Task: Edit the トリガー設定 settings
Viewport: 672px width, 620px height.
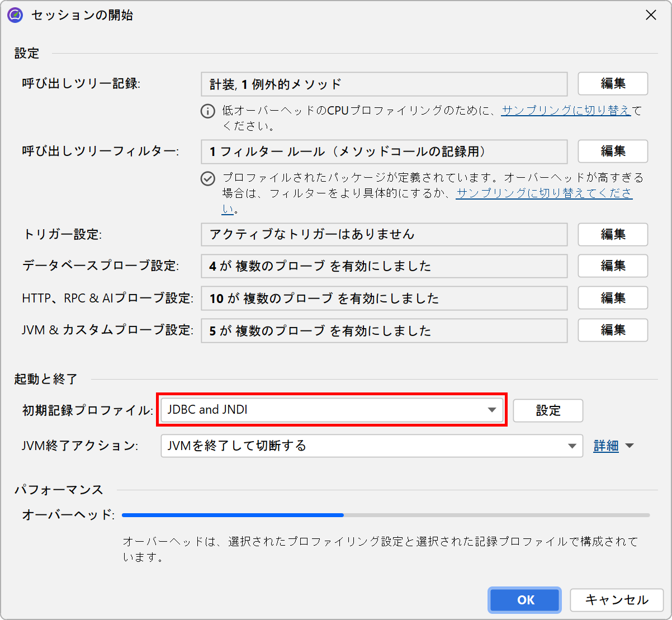Action: (x=612, y=234)
